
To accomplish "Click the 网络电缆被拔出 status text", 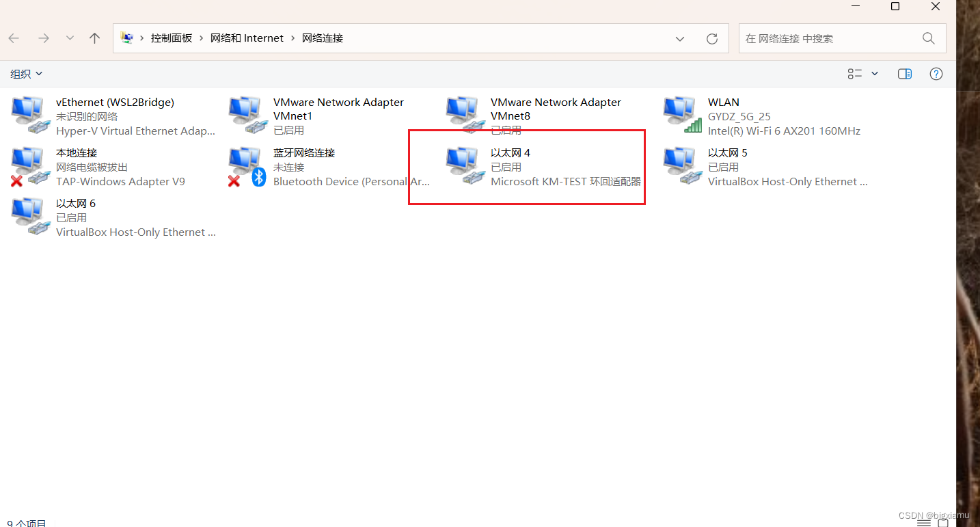I will (x=92, y=167).
